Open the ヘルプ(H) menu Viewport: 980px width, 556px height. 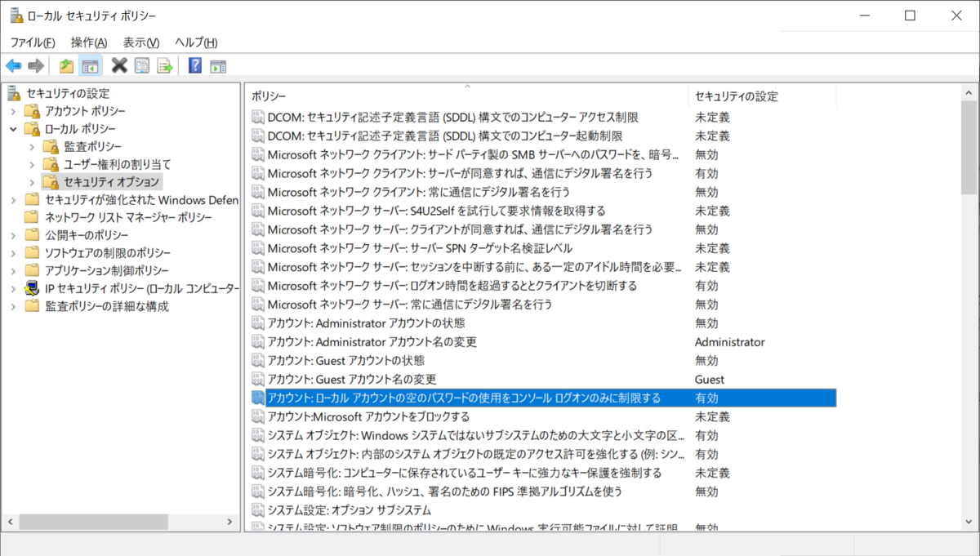tap(196, 42)
